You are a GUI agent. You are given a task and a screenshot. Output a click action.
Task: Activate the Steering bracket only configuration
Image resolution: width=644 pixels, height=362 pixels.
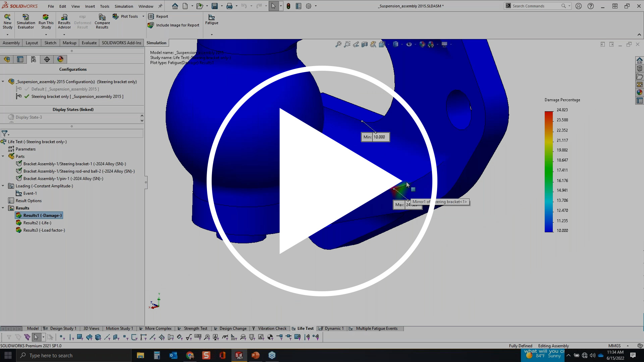(77, 97)
